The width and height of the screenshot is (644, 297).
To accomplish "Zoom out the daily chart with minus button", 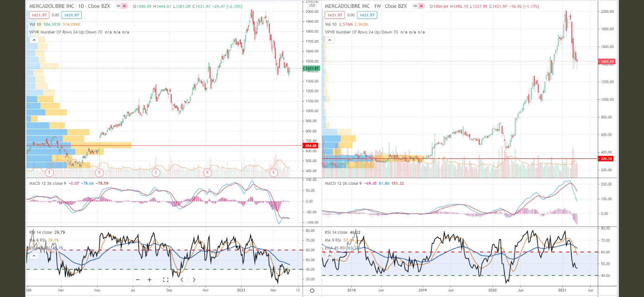I will 138,280.
